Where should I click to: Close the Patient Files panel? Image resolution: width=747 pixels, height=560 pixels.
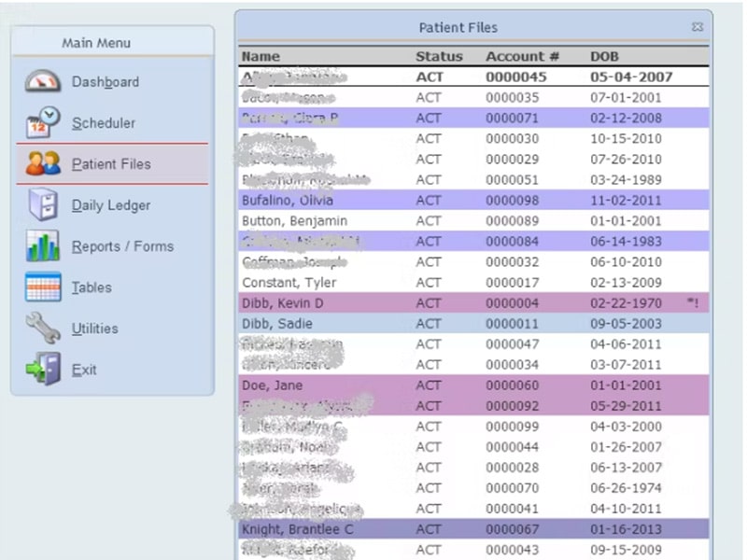pos(697,28)
